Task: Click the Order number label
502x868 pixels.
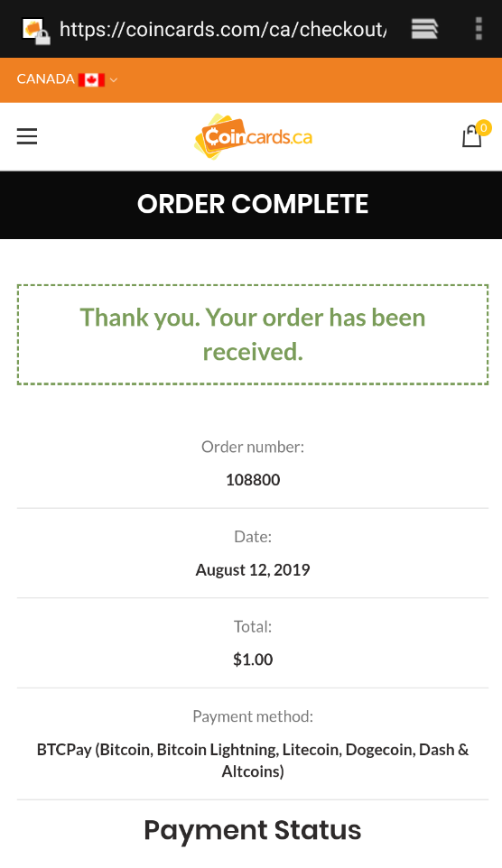Action: point(253,447)
